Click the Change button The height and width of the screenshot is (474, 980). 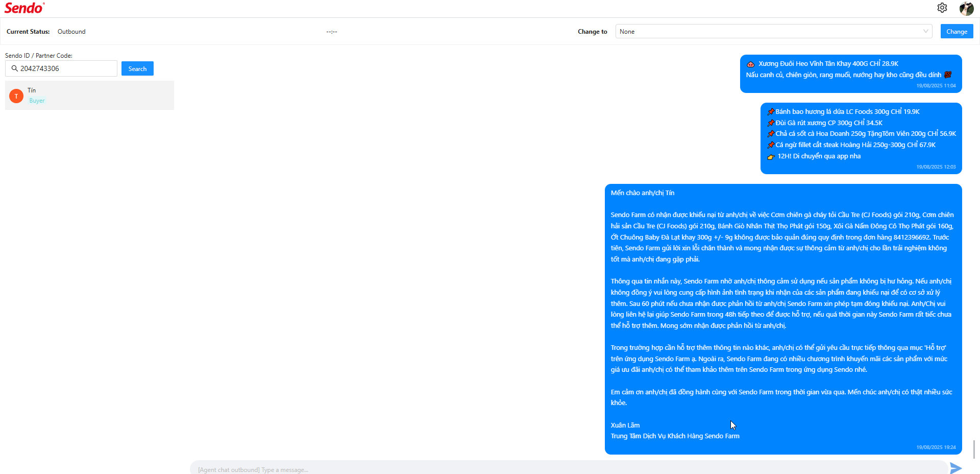tap(957, 31)
